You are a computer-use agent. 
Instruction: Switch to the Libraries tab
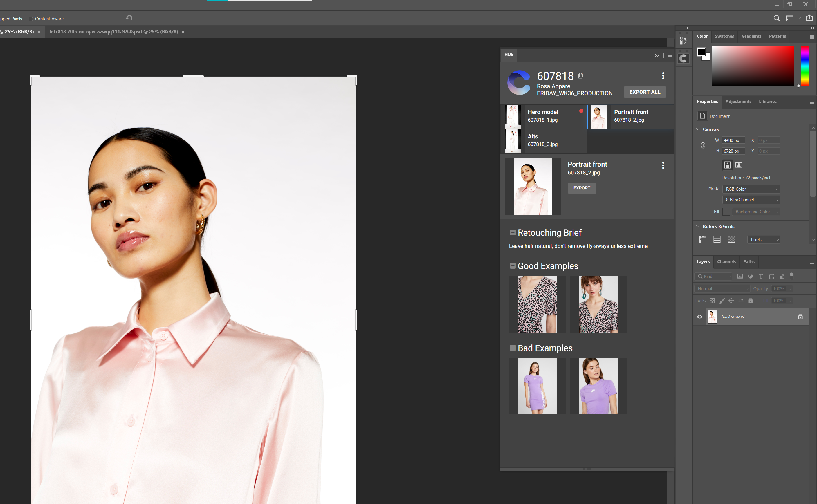[x=768, y=102]
